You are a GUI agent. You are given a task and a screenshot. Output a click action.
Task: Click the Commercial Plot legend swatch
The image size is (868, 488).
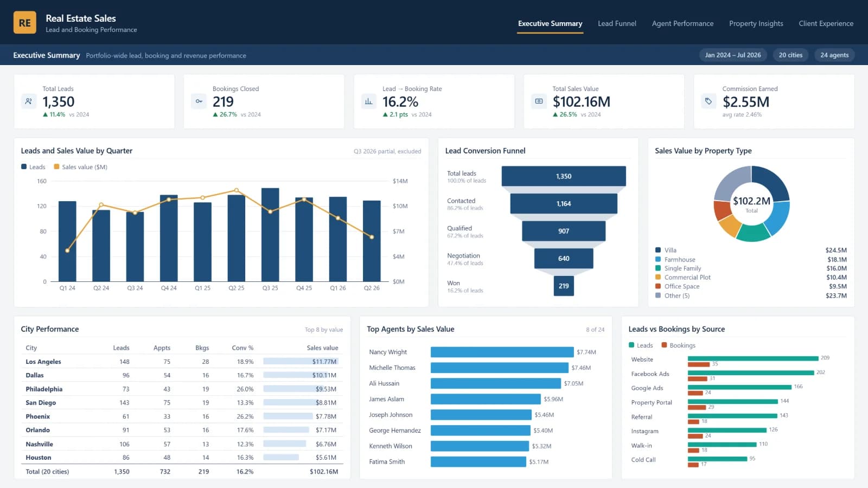(658, 278)
